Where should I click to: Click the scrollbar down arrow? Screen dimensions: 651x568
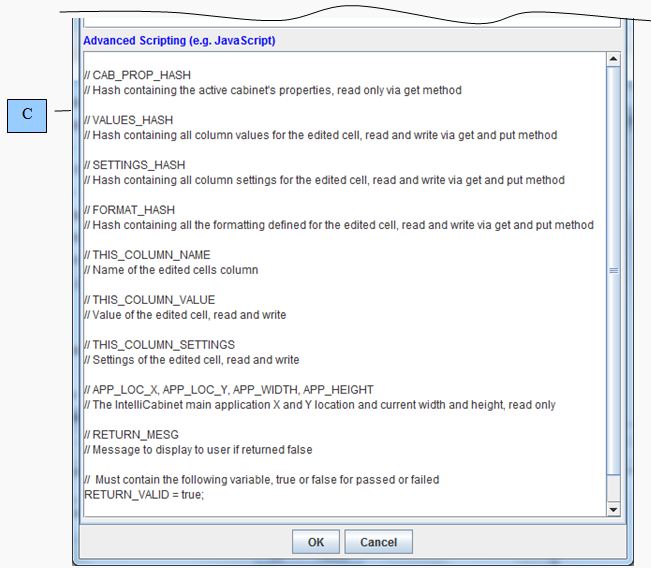(x=613, y=510)
